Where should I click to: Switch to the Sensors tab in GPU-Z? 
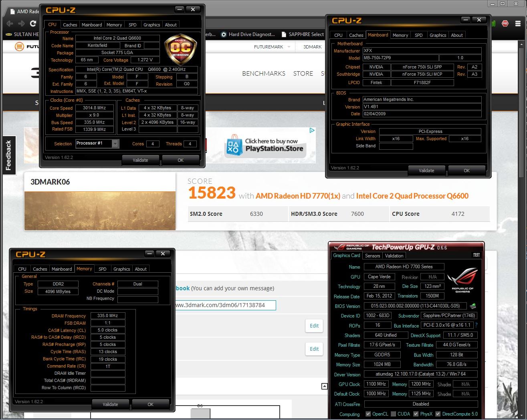pyautogui.click(x=372, y=256)
